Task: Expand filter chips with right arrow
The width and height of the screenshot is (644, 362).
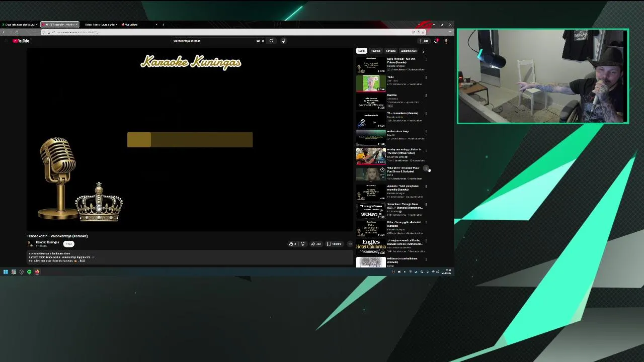Action: (x=423, y=51)
